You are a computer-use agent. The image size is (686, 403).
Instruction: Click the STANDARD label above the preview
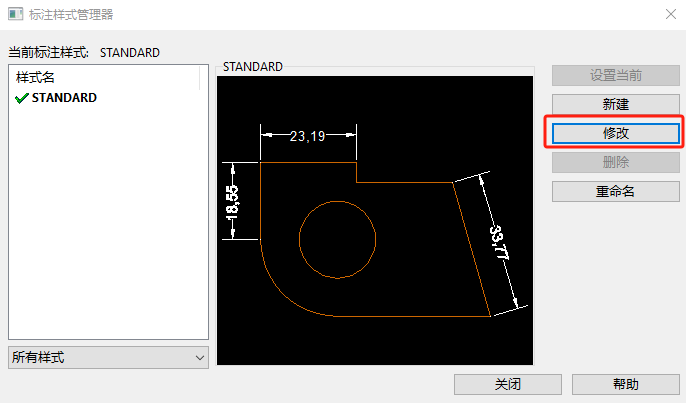pyautogui.click(x=253, y=67)
